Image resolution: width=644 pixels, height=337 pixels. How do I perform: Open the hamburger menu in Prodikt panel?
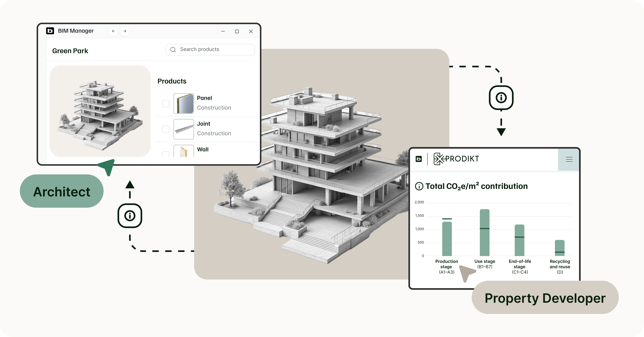click(x=569, y=159)
